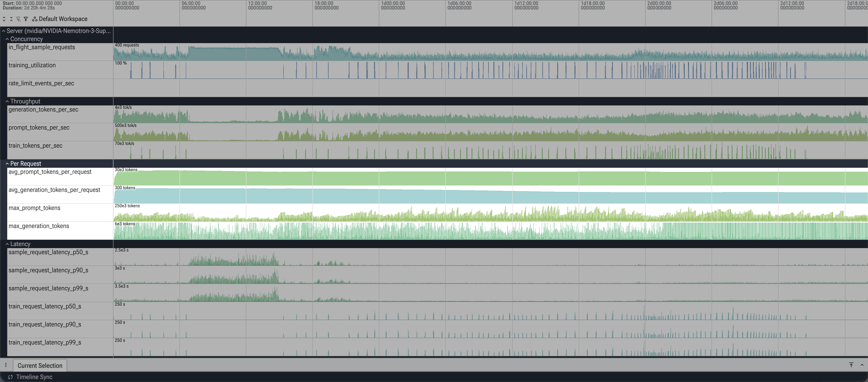868x382 pixels.
Task: Click the 2.5e3 s latency scale label
Action: tap(122, 250)
